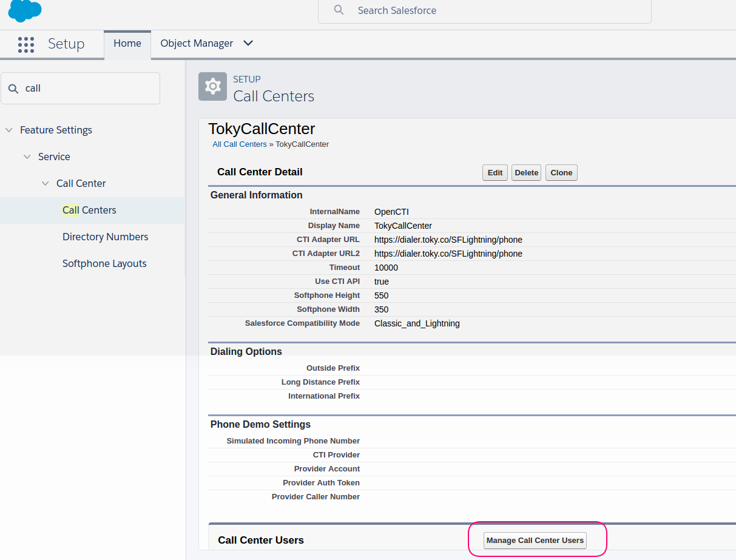Go to Softphone Layouts page
Screen dimensions: 736x560
pos(104,263)
